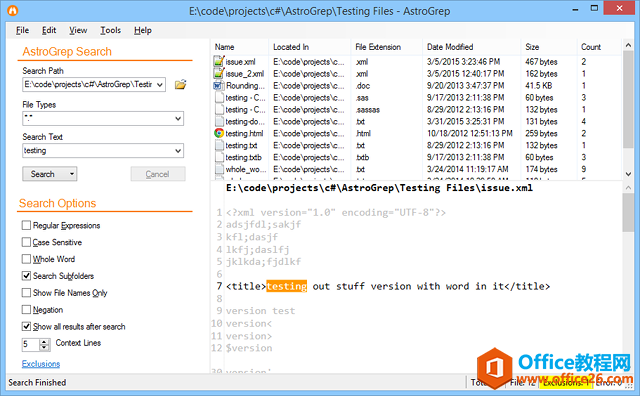Open the File Types dropdown arrow
This screenshot has height=396, width=640.
[x=178, y=118]
